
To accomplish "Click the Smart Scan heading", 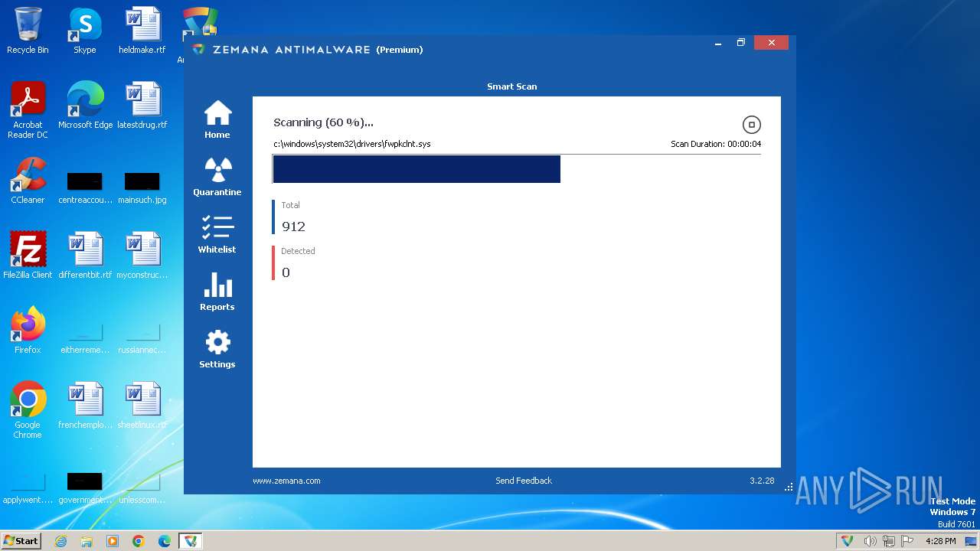I will tap(512, 86).
